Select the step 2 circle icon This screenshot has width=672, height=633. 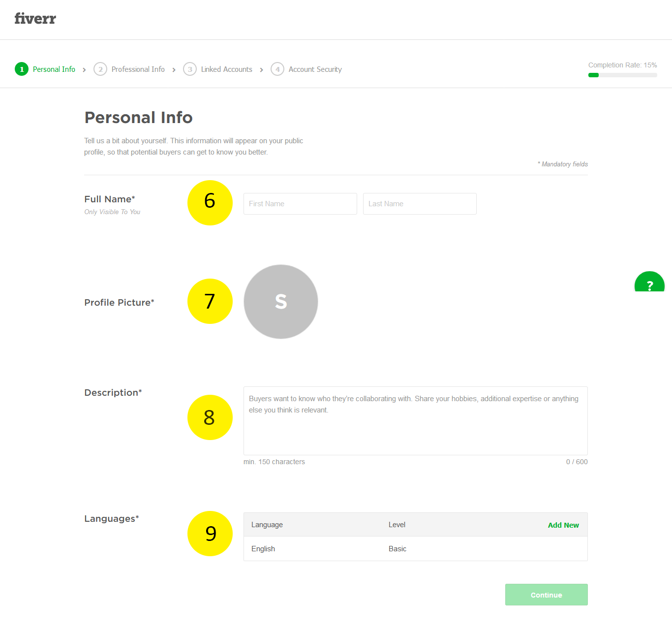100,69
